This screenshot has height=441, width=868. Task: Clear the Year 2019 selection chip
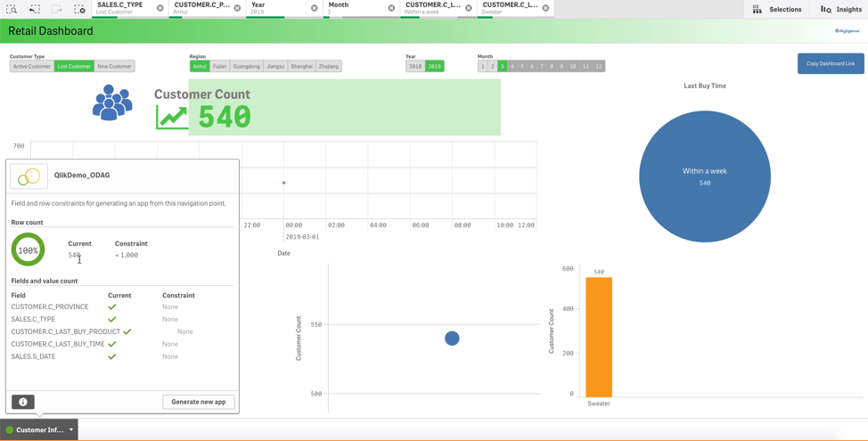[315, 9]
